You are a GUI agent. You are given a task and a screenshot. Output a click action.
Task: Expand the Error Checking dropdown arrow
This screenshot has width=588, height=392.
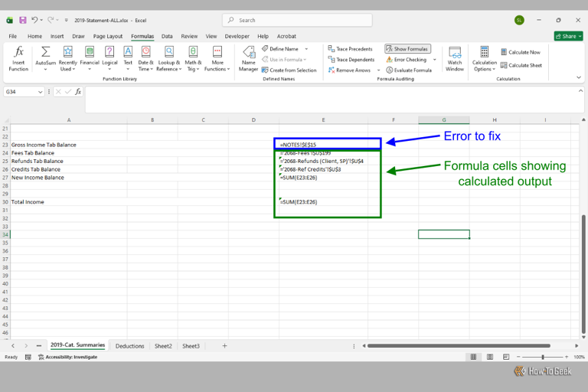pos(435,59)
